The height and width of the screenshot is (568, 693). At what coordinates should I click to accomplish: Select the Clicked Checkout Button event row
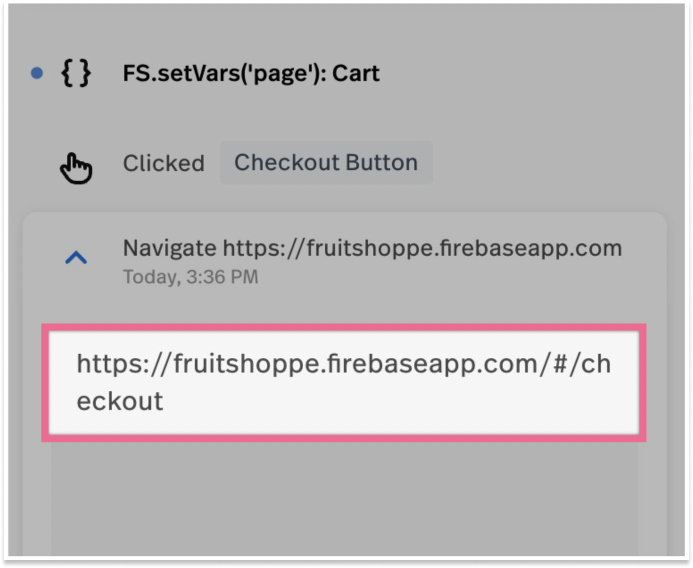pyautogui.click(x=246, y=163)
